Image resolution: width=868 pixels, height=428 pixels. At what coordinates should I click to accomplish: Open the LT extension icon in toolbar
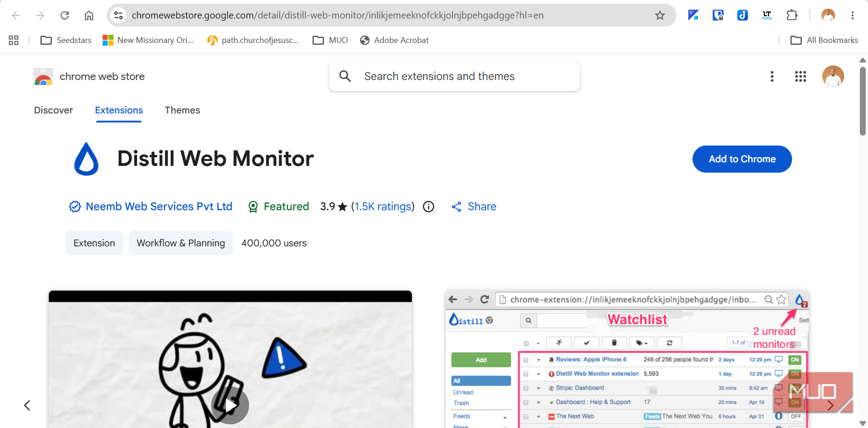[x=767, y=15]
